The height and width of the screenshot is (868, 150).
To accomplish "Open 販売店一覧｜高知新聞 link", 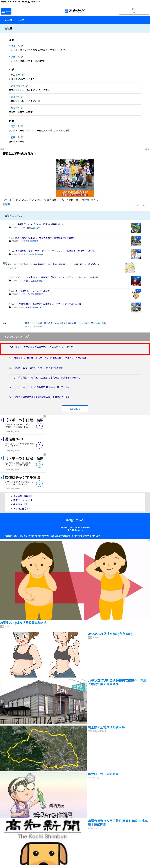I will (103, 774).
